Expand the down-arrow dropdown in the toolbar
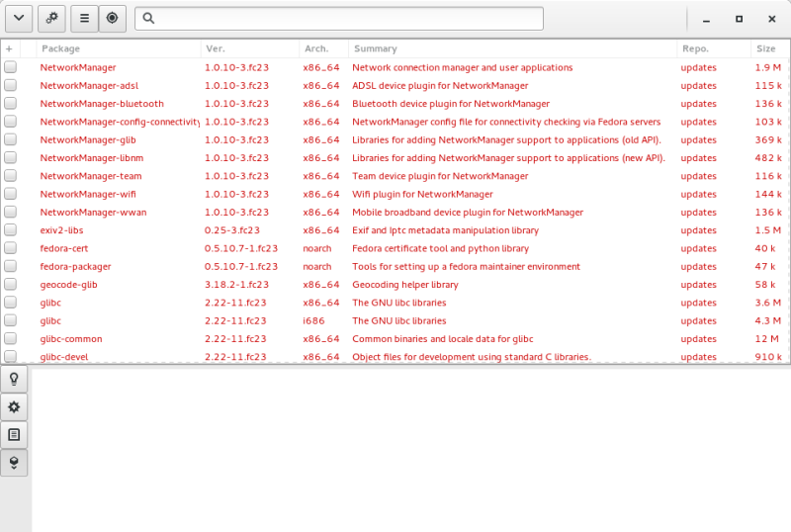Screen dimensions: 791x532 pos(20,19)
